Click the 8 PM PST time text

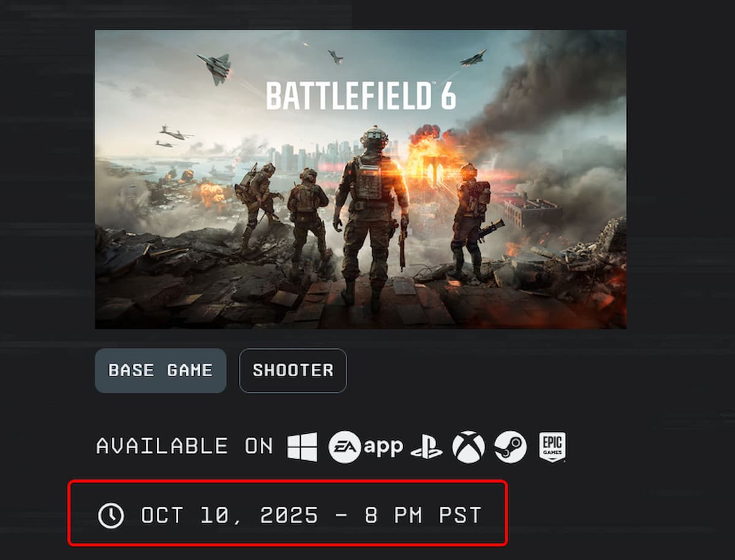click(423, 515)
